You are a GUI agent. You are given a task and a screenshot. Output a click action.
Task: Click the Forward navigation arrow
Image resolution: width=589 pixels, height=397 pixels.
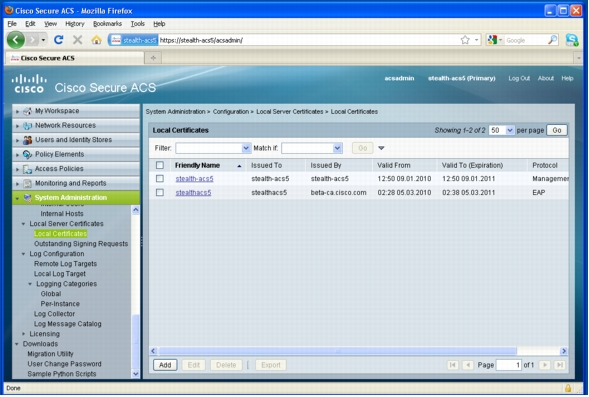click(33, 39)
